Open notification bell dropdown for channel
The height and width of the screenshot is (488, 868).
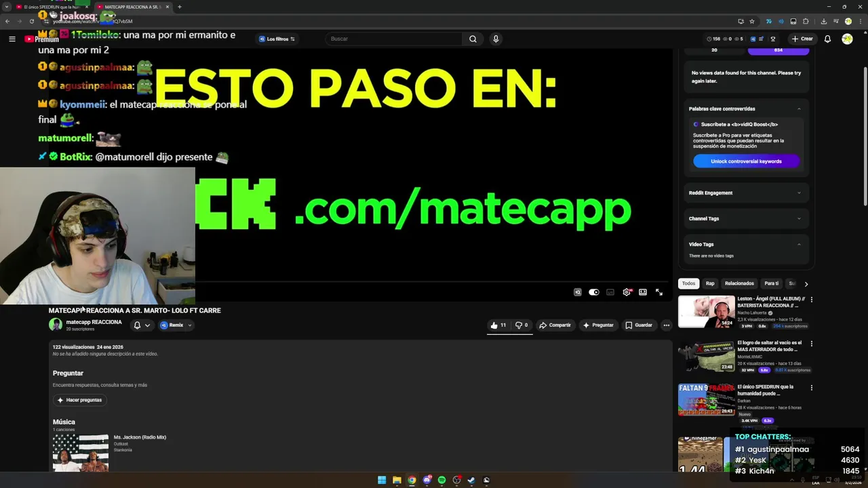pos(142,325)
